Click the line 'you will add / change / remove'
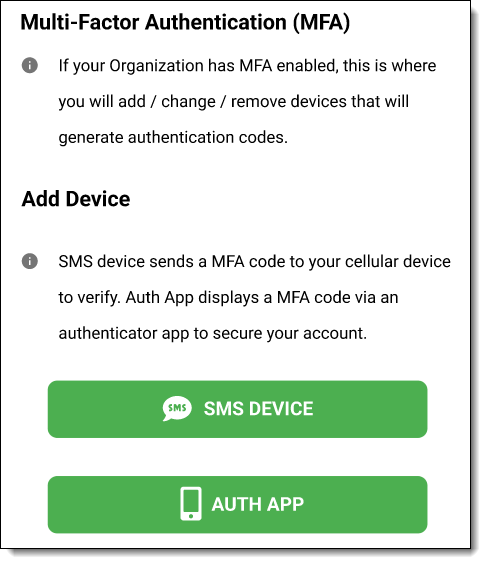The height and width of the screenshot is (564, 486). (x=234, y=102)
